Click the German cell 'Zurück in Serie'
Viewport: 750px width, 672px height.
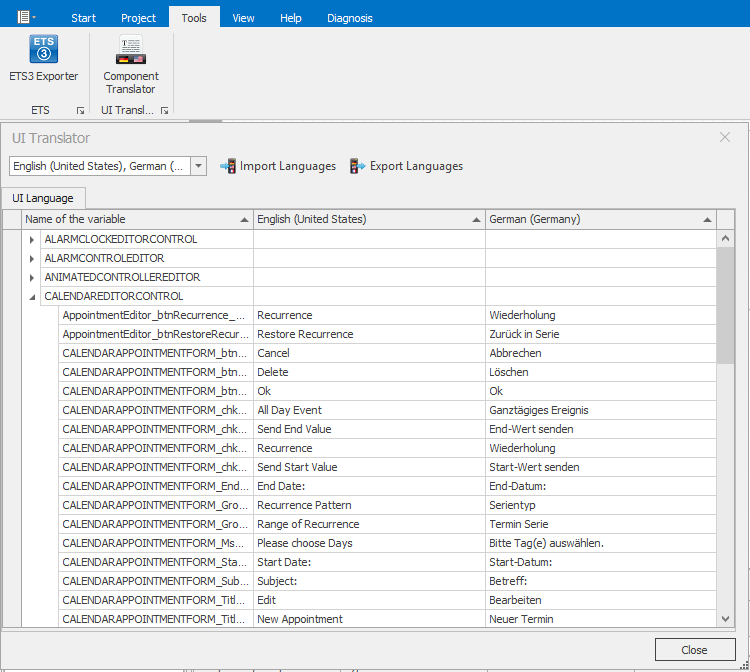click(x=601, y=334)
